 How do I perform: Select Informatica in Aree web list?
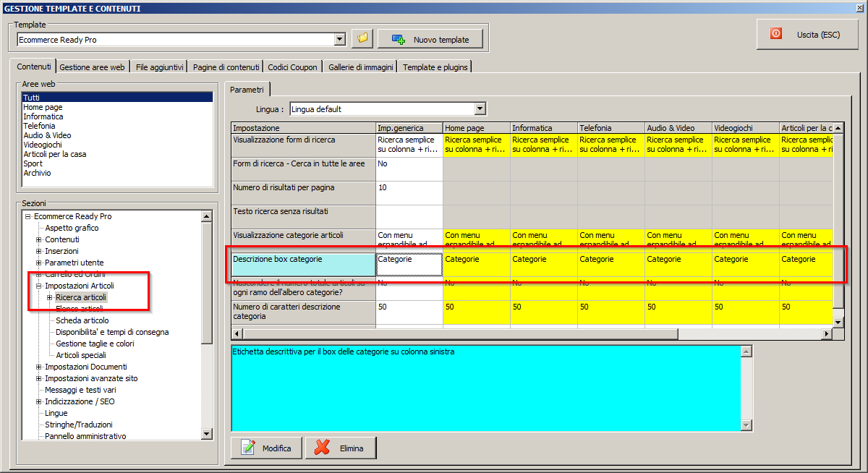(x=117, y=116)
